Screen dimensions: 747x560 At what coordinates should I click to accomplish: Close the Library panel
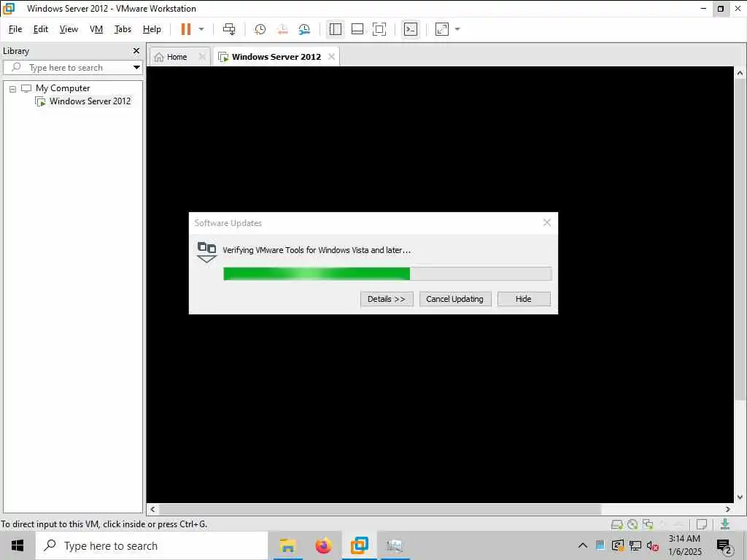point(136,51)
